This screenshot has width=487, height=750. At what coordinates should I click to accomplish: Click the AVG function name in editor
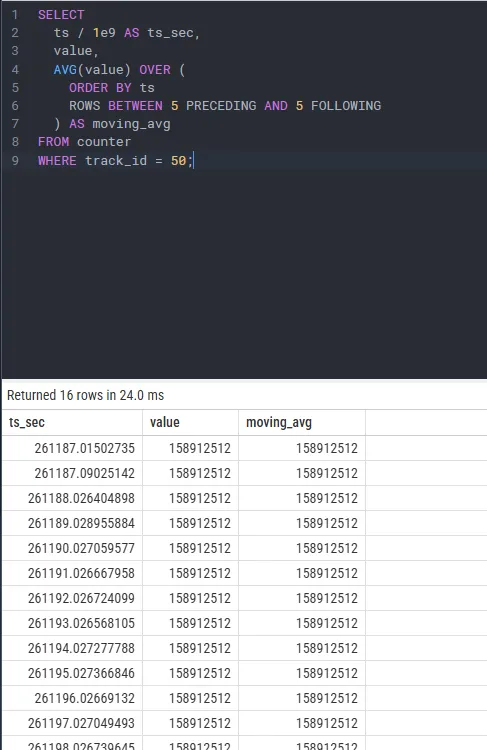[65, 70]
